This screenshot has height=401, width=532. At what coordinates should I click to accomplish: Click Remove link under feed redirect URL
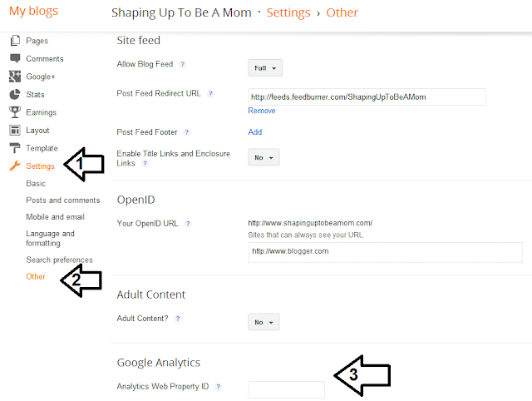click(261, 111)
